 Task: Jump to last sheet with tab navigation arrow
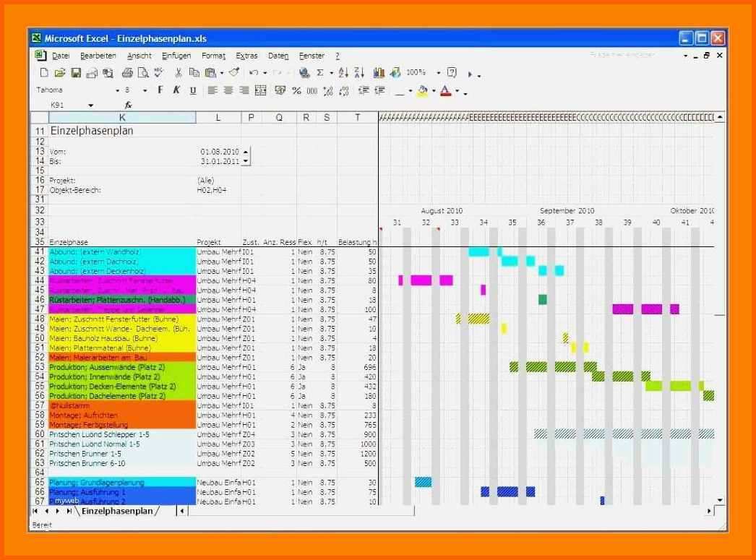(69, 511)
